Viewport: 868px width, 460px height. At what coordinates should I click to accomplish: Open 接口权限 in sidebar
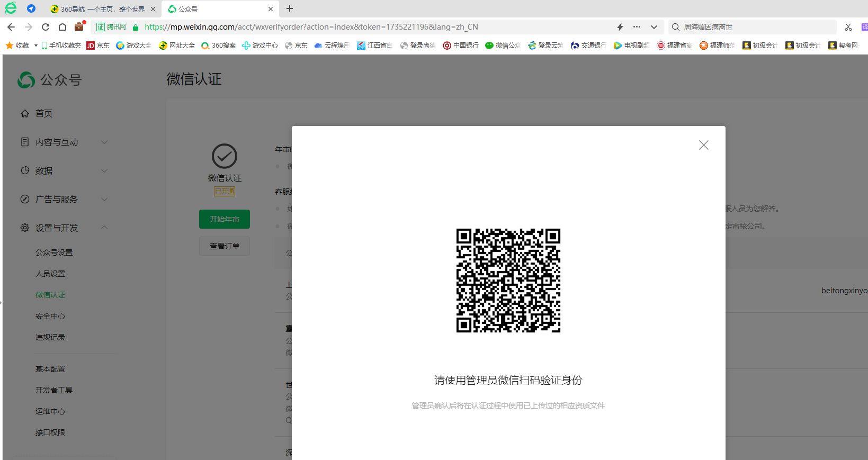pos(50,432)
